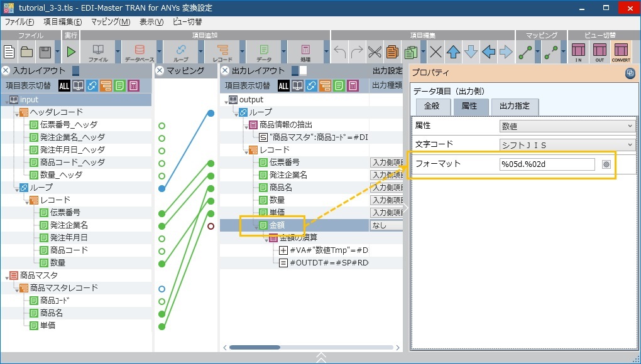This screenshot has height=364, width=641.
Task: Click the button beside the フォーマット field
Action: coord(606,164)
